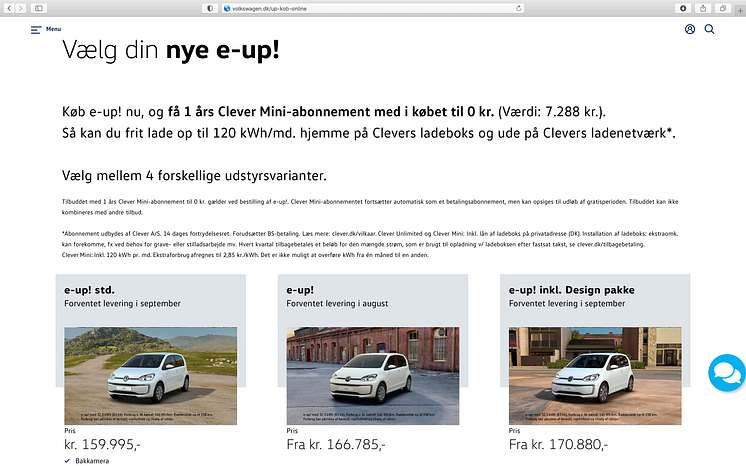This screenshot has height=466, width=746.
Task: Click the Clever Mini-abonnement offer paragraph
Action: click(x=369, y=122)
